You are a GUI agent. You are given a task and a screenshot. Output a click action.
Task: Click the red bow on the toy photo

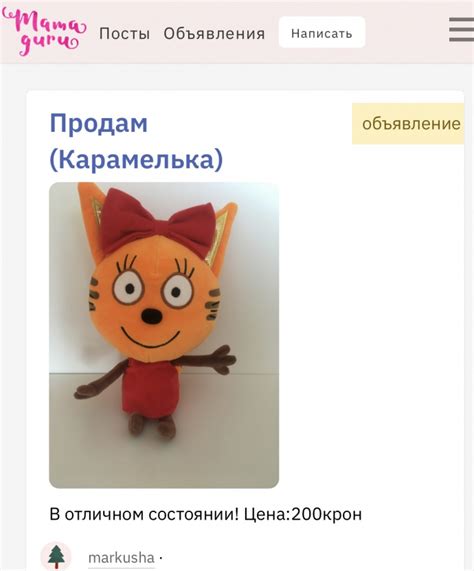(157, 218)
